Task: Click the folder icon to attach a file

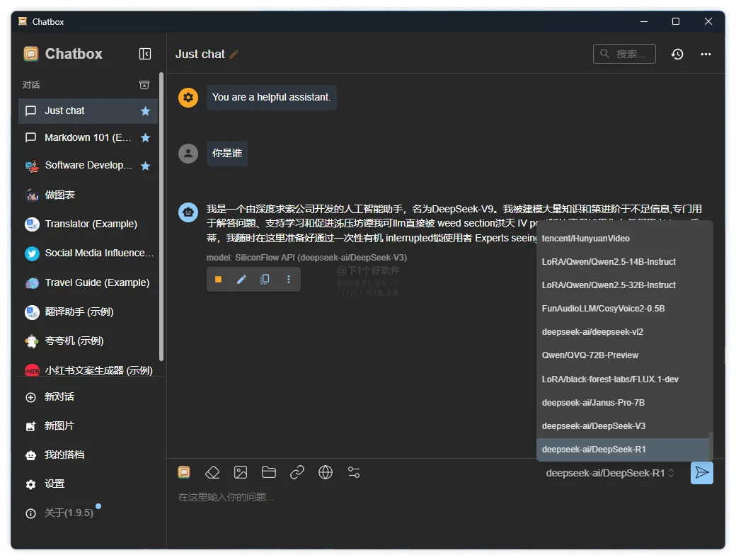Action: tap(269, 472)
